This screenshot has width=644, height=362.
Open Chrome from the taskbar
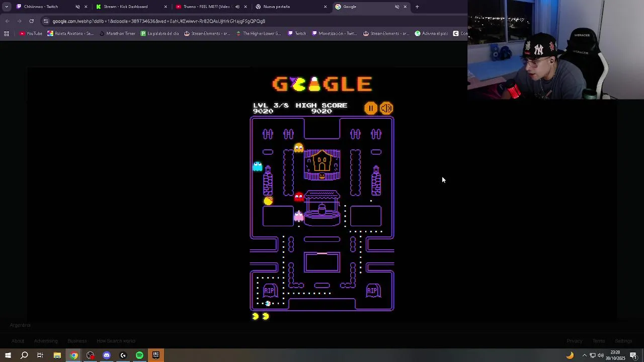click(73, 355)
